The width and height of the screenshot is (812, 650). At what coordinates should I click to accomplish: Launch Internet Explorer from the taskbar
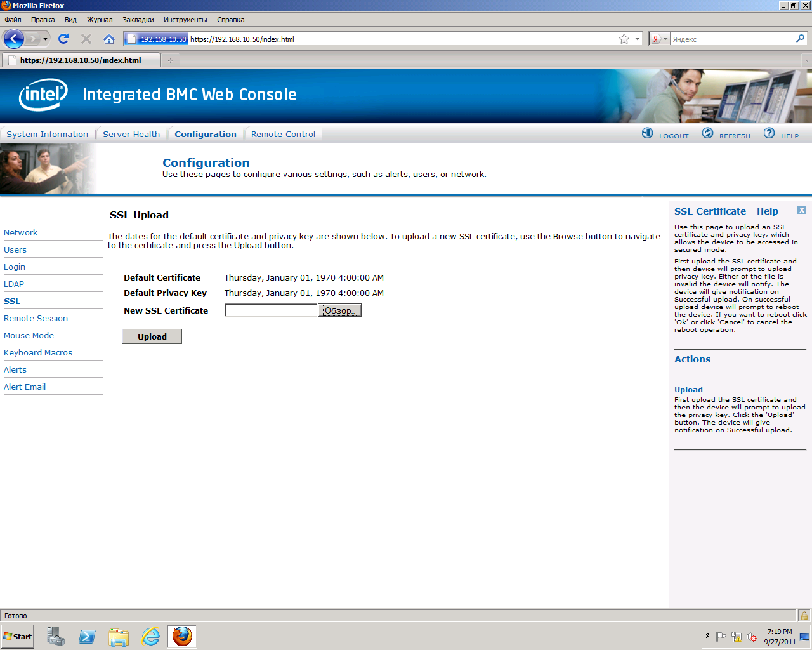(150, 636)
